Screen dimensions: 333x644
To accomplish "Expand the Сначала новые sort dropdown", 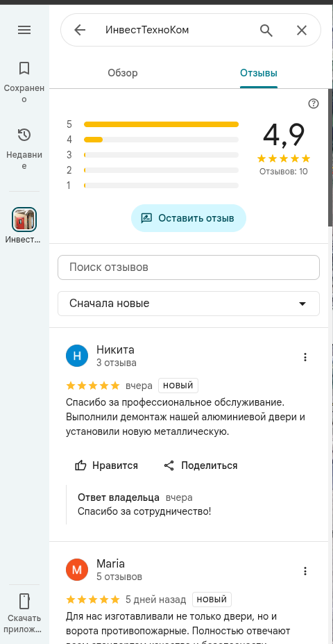I will point(189,304).
